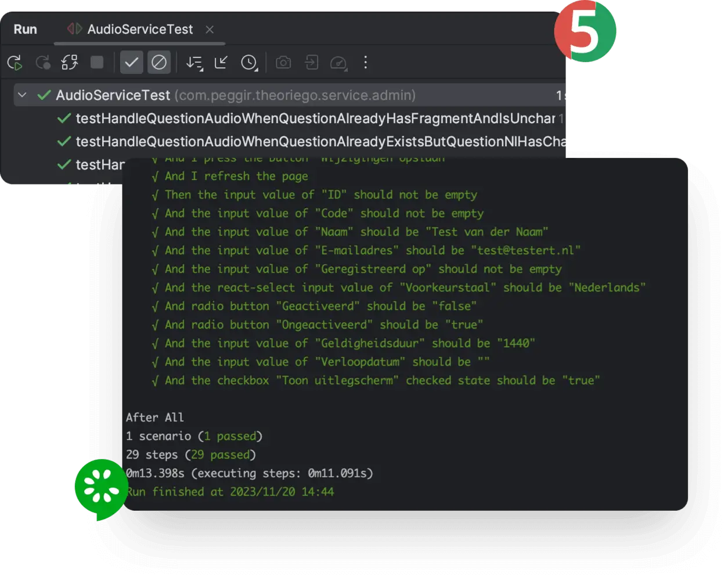Image resolution: width=728 pixels, height=577 pixels.
Task: Click the Run tool window label
Action: click(25, 28)
